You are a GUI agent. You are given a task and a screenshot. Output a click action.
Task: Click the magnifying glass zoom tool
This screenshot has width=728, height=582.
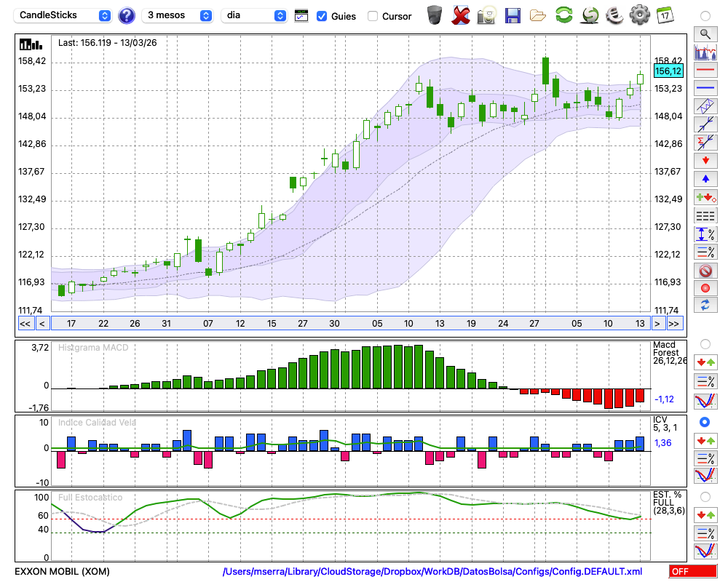[705, 33]
